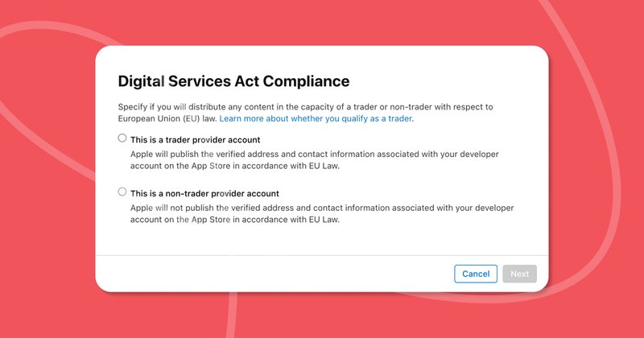Click the description "Apple will publish the verified address"
Image resolution: width=644 pixels, height=338 pixels.
(x=314, y=160)
